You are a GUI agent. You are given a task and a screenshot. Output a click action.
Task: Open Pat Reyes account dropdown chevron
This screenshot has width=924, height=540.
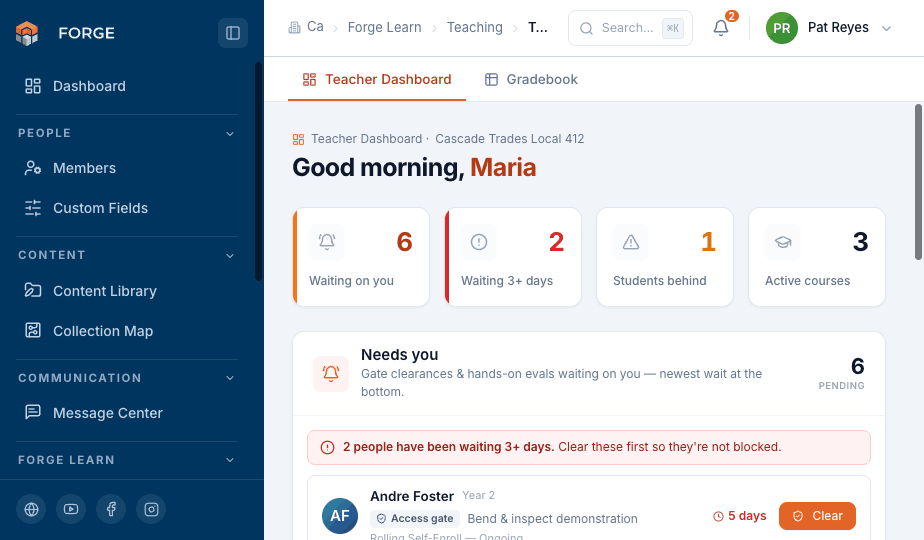pyautogui.click(x=886, y=28)
